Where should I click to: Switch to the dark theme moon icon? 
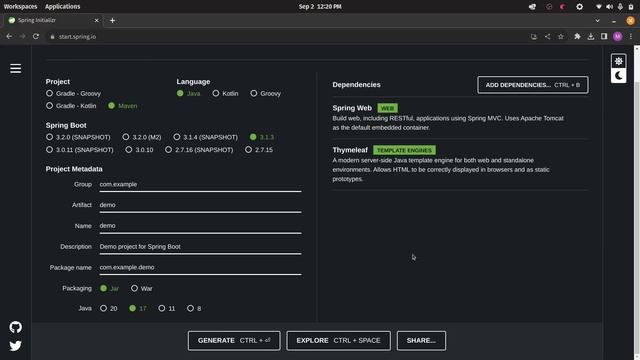tap(618, 76)
